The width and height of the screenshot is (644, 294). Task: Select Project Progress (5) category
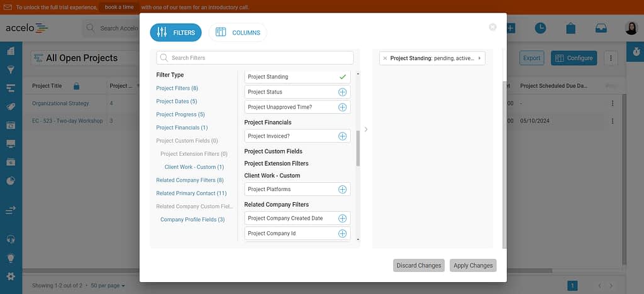point(180,114)
